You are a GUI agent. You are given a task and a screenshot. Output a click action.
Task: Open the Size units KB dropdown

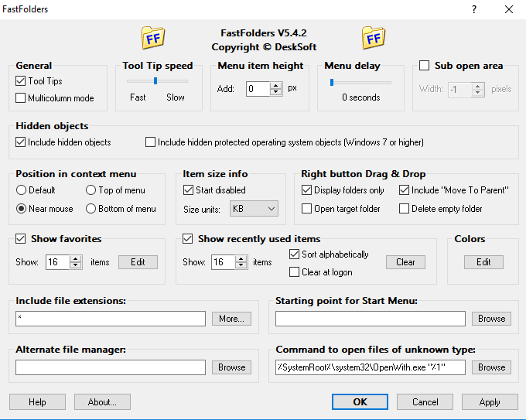(254, 209)
